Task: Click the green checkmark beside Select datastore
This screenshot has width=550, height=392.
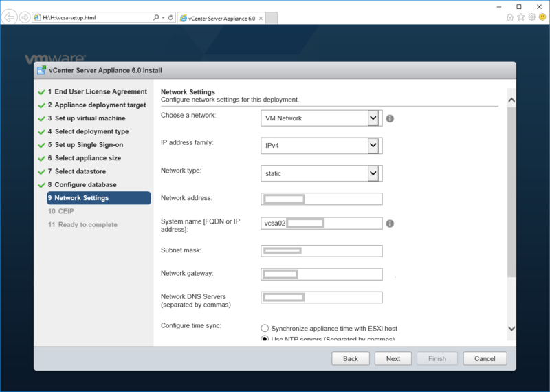Action: click(42, 172)
